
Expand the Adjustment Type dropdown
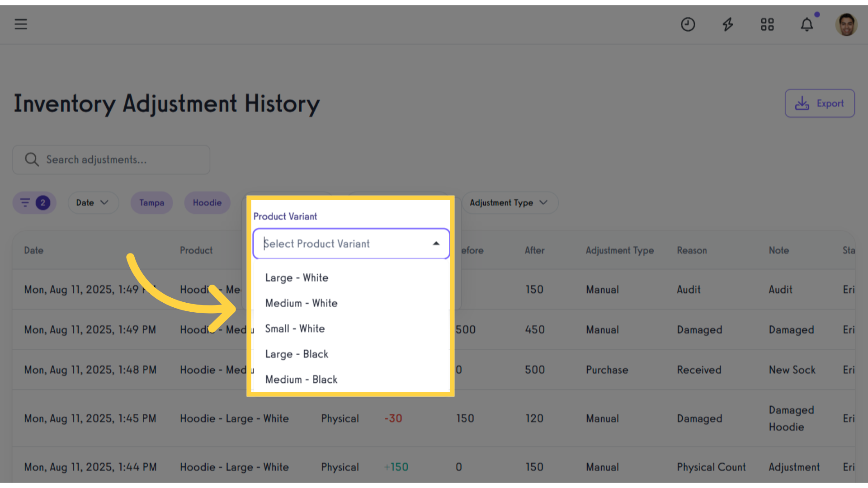(510, 202)
